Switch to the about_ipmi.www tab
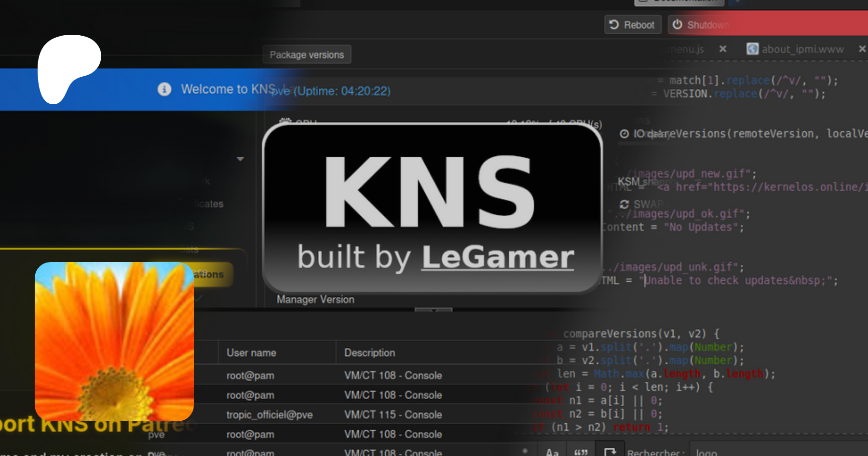 tap(802, 49)
